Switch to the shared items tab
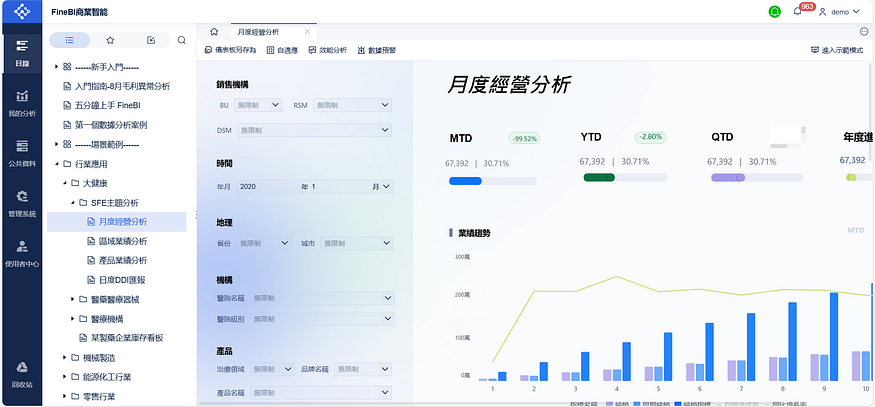 [x=151, y=40]
